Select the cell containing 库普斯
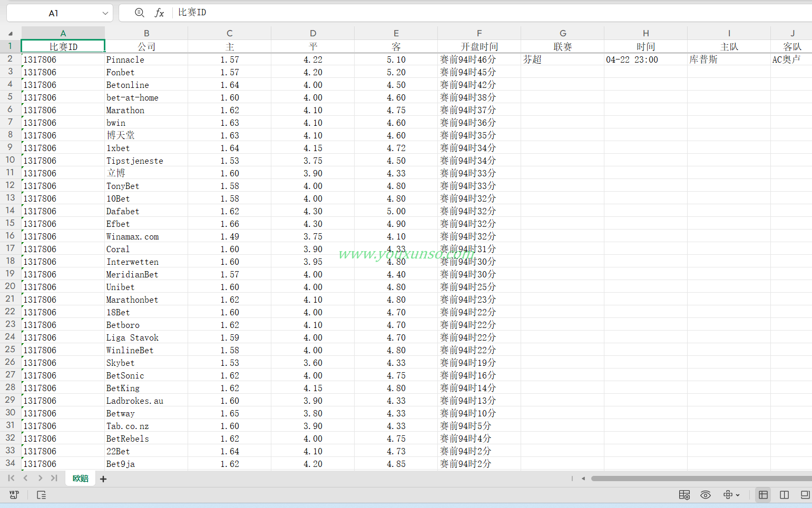This screenshot has width=812, height=508. pos(729,59)
